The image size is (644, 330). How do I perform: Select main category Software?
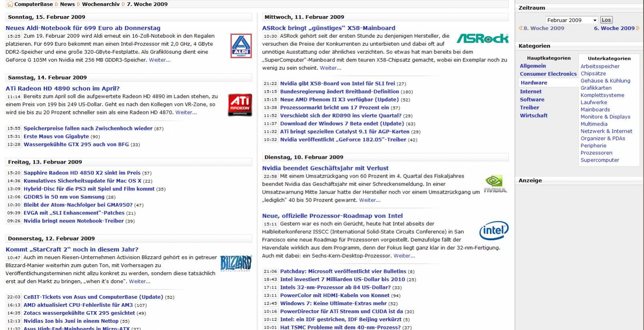point(532,99)
